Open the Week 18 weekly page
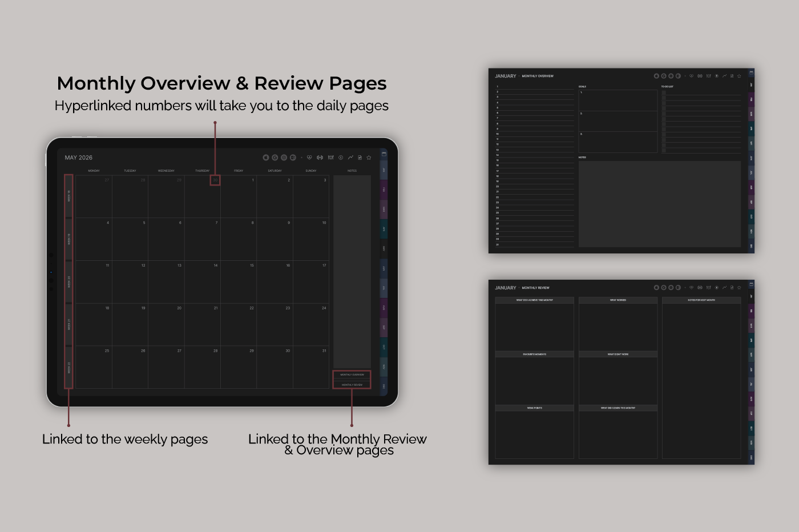This screenshot has width=799, height=532. coord(68,196)
